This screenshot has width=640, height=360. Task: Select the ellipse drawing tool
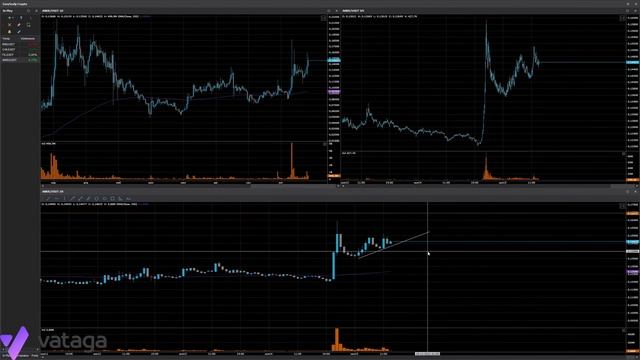pyautogui.click(x=96, y=198)
